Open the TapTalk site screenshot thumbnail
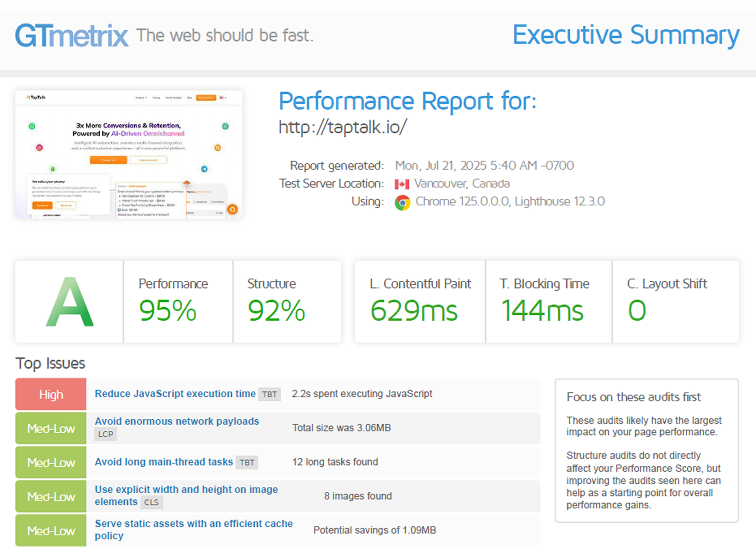The image size is (756, 555). coord(129,155)
